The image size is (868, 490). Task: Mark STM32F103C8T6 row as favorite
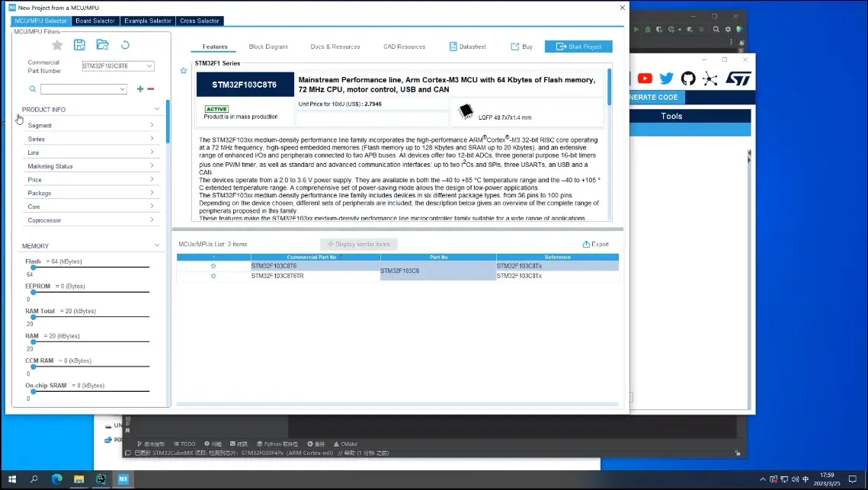[x=213, y=266]
